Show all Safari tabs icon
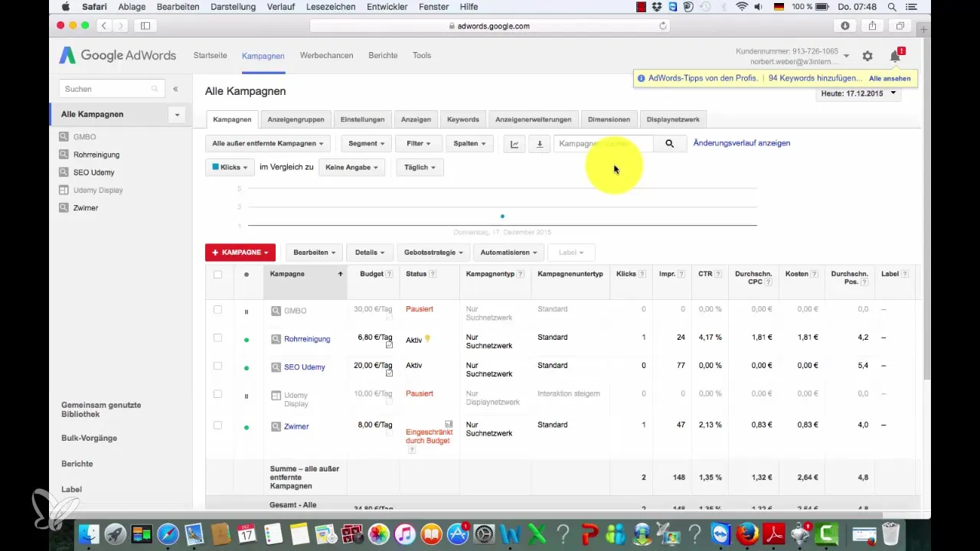 click(900, 26)
